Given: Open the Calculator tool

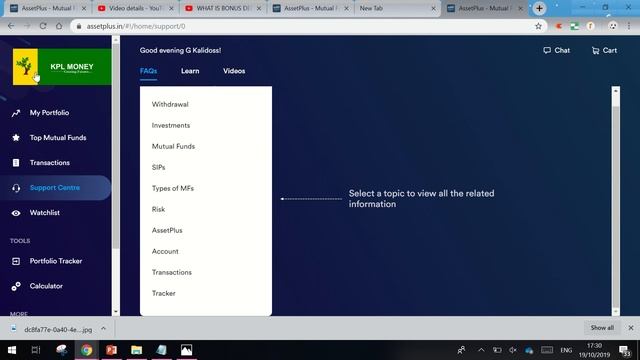Looking at the screenshot, I should (x=46, y=286).
